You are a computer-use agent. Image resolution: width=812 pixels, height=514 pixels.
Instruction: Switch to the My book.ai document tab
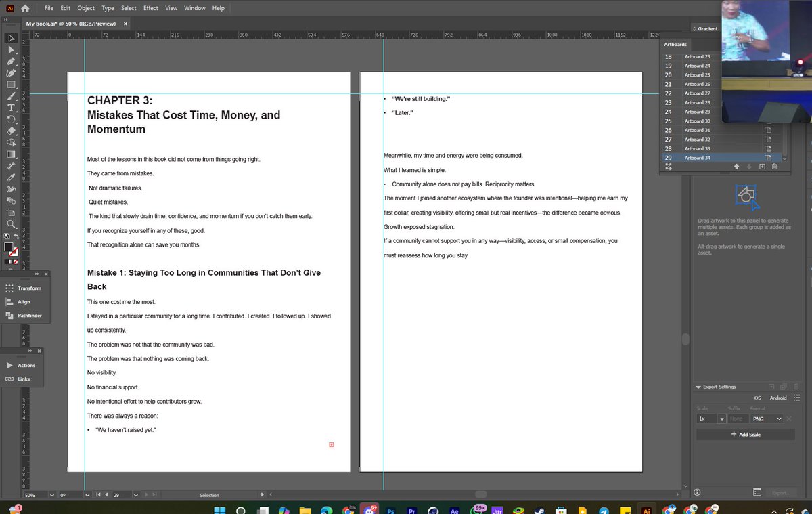71,24
